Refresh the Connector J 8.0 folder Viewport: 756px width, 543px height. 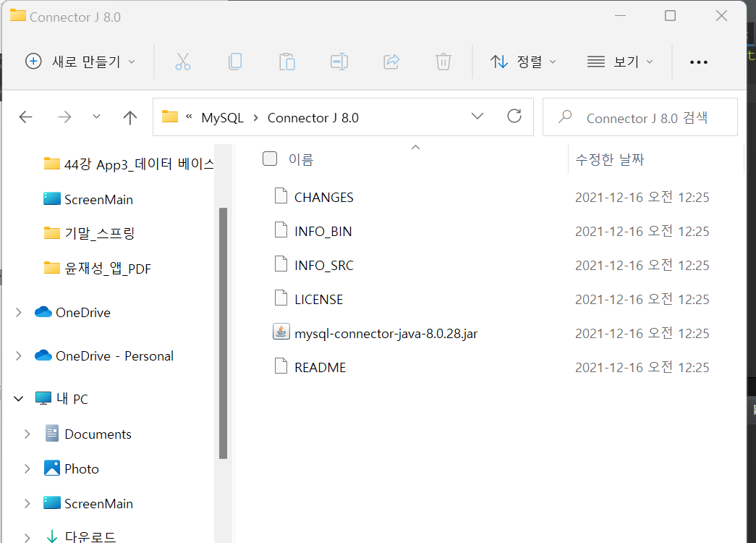[x=514, y=116]
